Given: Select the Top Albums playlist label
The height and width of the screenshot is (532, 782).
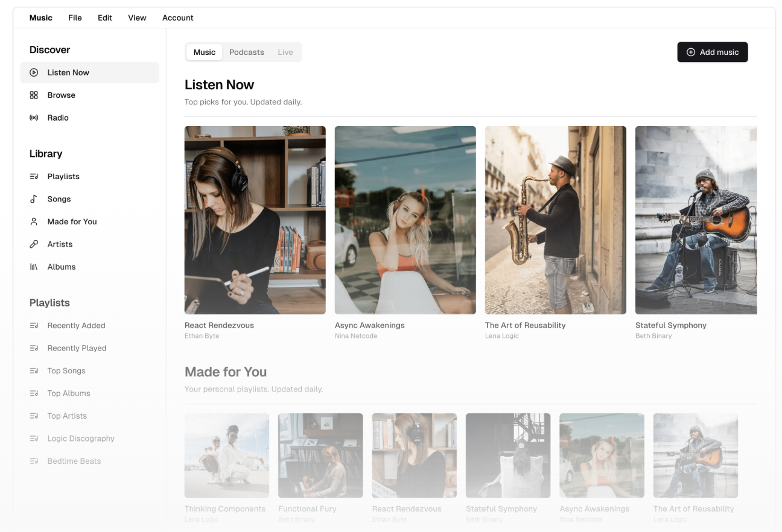Looking at the screenshot, I should [69, 394].
